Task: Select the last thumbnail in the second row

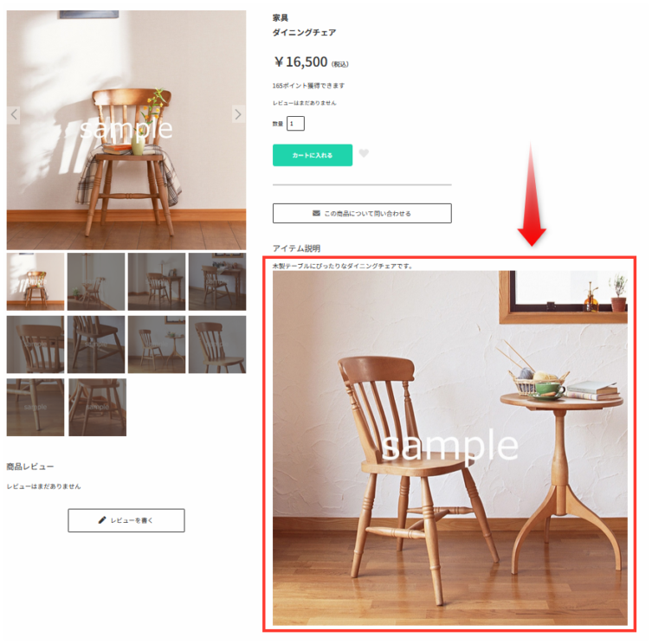Action: point(217,345)
